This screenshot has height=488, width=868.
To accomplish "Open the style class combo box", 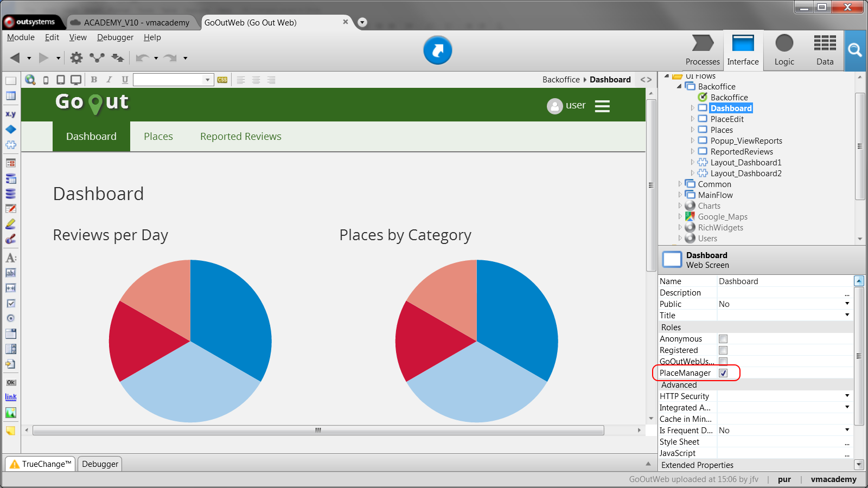I will (x=174, y=80).
